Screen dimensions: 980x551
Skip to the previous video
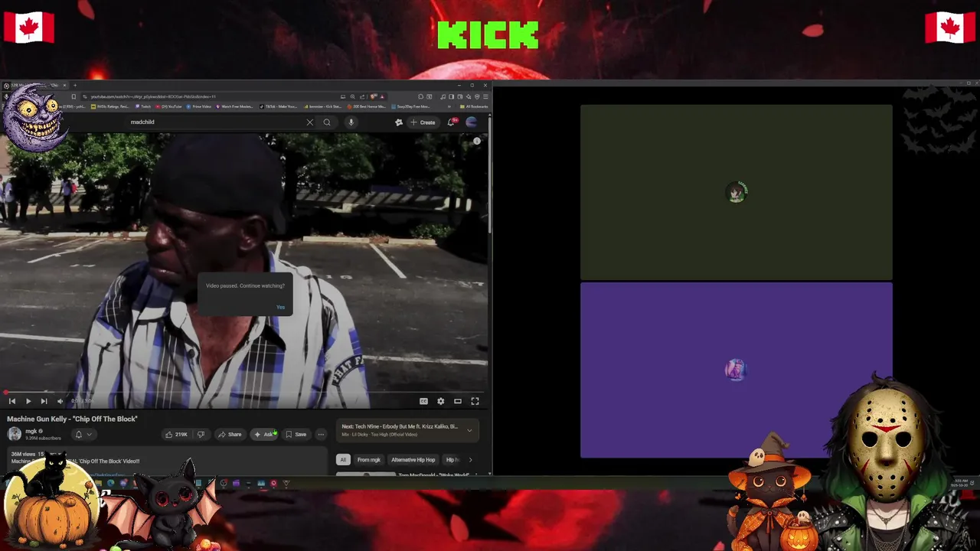(12, 401)
